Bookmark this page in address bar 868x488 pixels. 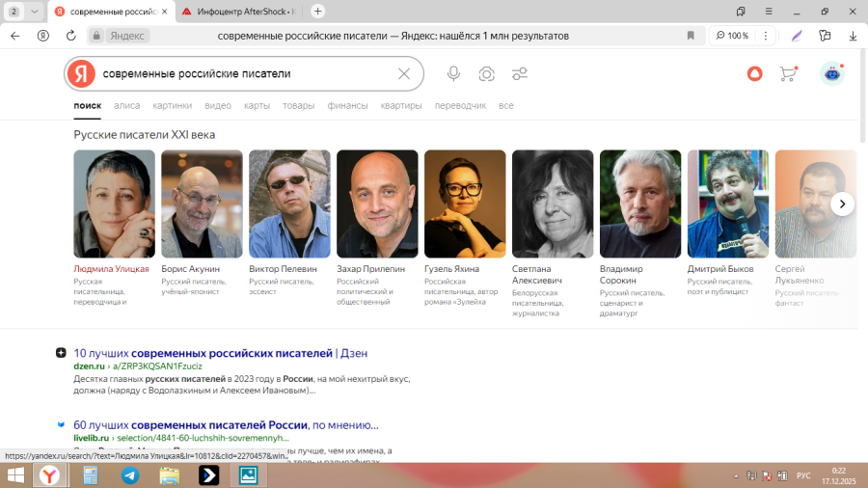point(691,36)
